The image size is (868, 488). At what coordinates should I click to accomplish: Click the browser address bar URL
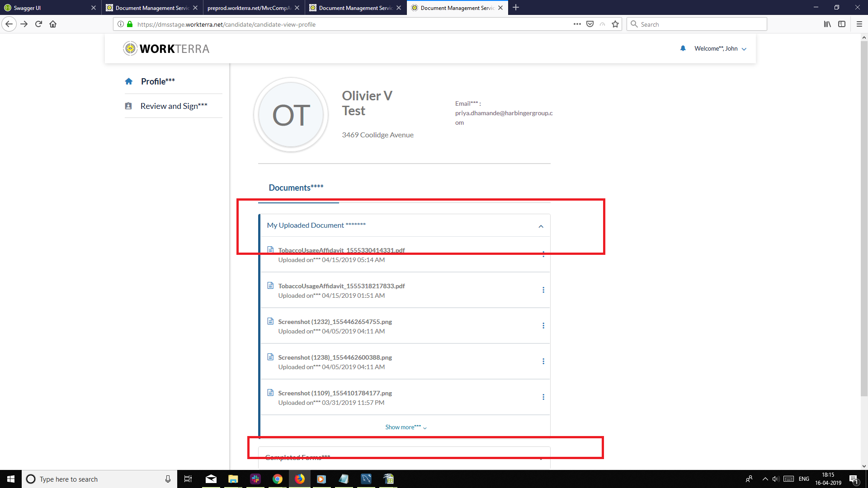click(x=226, y=24)
